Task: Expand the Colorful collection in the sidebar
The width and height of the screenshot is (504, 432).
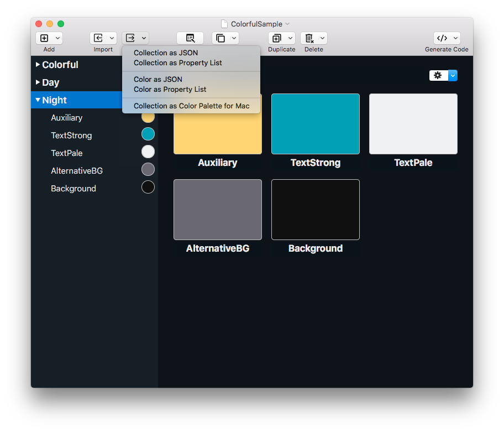Action: [x=37, y=64]
